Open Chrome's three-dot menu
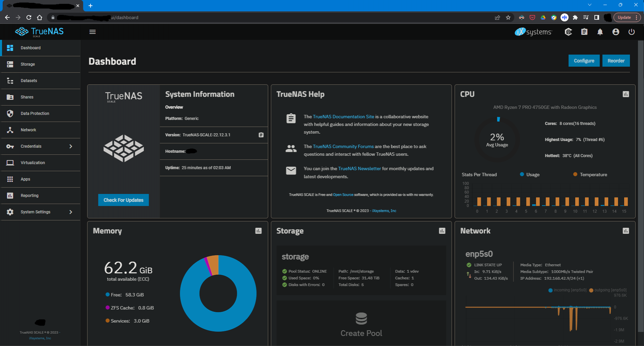644x346 pixels. click(636, 17)
